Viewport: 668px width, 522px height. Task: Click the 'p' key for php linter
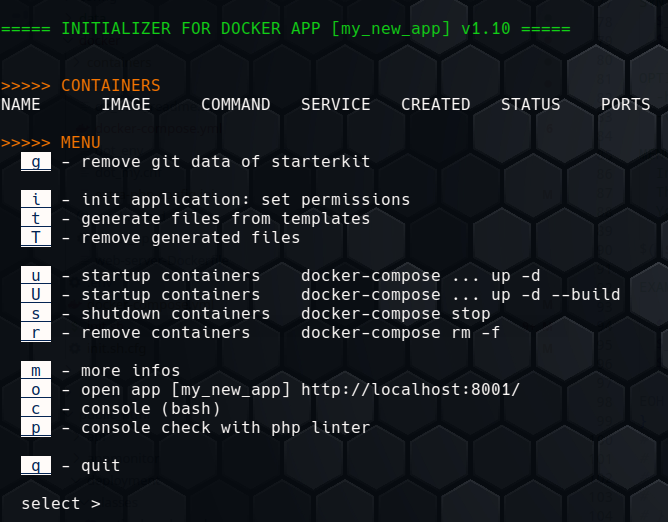coord(36,427)
